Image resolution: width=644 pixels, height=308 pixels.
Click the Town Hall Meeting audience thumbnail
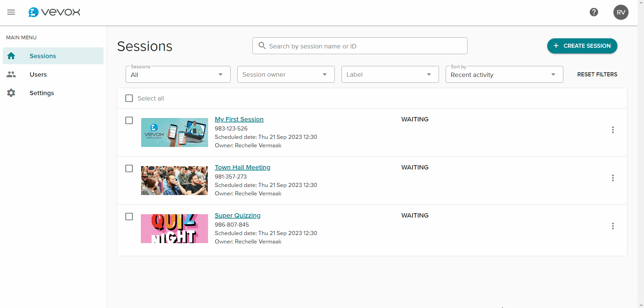pyautogui.click(x=174, y=181)
